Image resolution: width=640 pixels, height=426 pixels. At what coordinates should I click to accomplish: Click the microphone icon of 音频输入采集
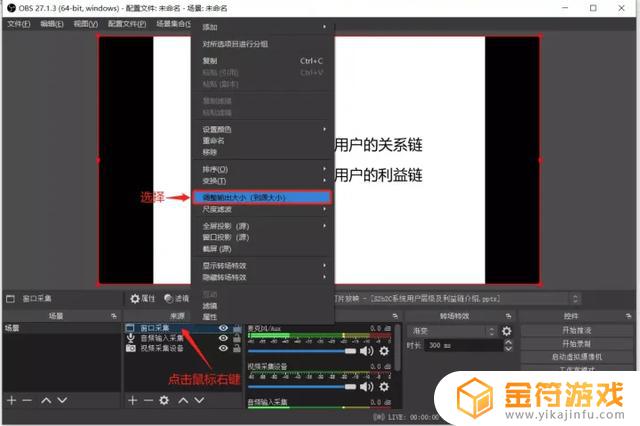(x=131, y=338)
